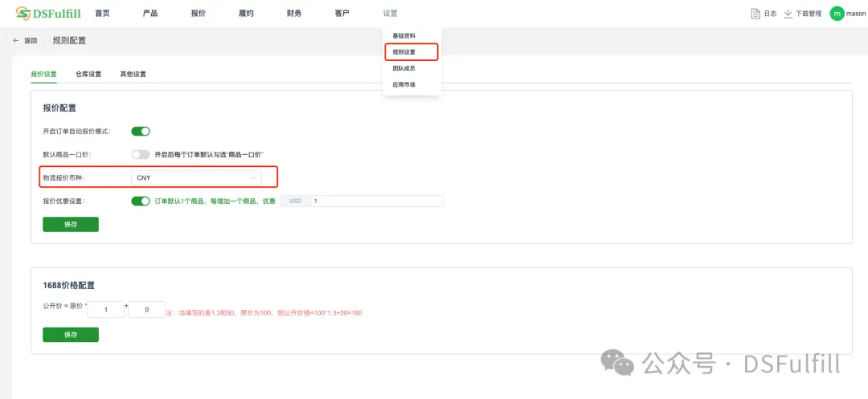Toggle 开启订单自动报价模式 switch off

141,131
